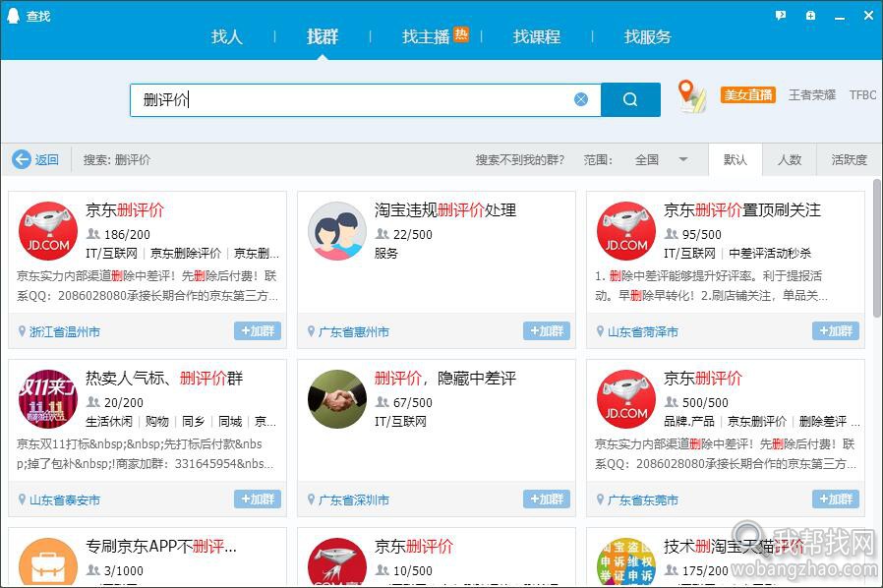
Task: Click +加群 for 500/500 京东删评价 group
Action: tap(836, 499)
